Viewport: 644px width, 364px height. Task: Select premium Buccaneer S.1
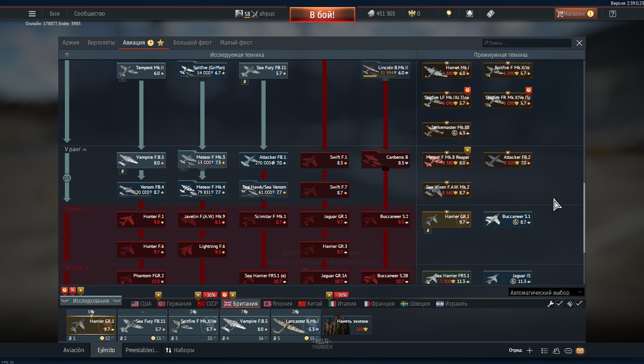pos(508,219)
